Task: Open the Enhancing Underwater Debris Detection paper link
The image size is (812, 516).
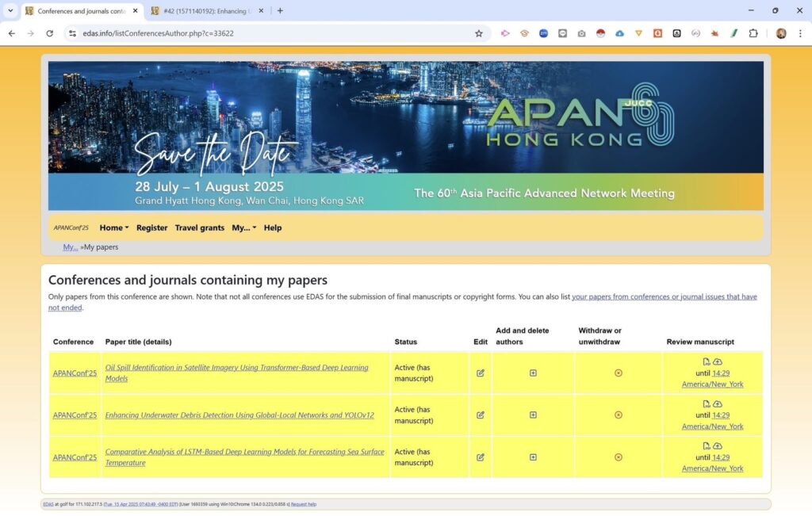Action: (239, 415)
